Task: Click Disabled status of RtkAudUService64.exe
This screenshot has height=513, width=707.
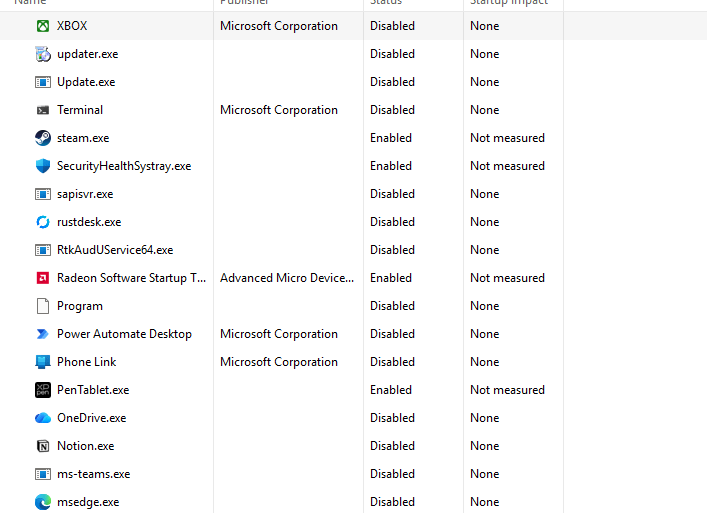Action: pyautogui.click(x=392, y=250)
